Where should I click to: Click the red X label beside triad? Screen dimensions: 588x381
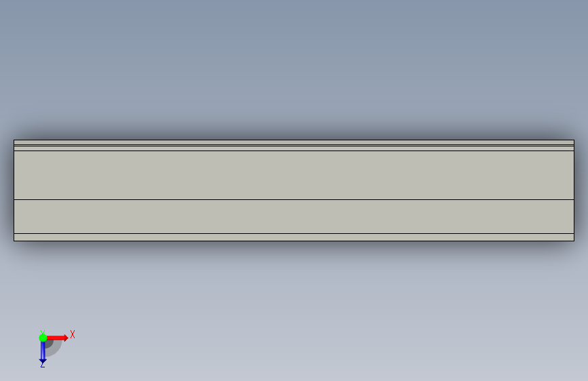73,334
